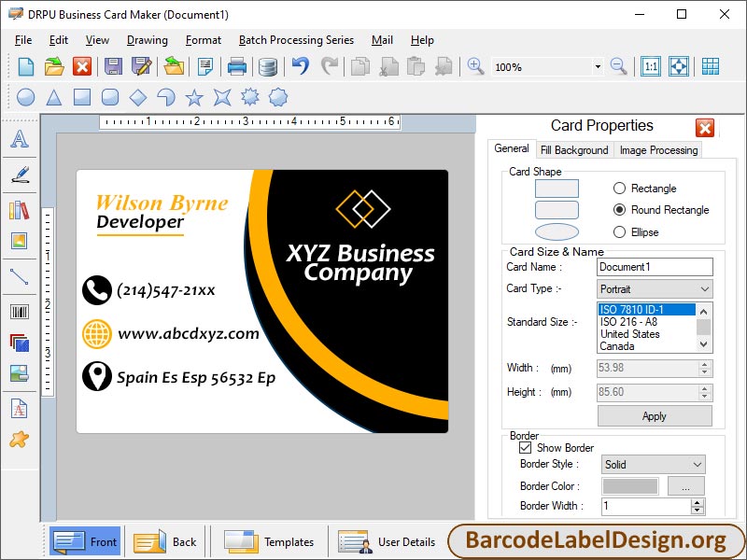747x560 pixels.
Task: Select the Star shape tool
Action: [194, 96]
